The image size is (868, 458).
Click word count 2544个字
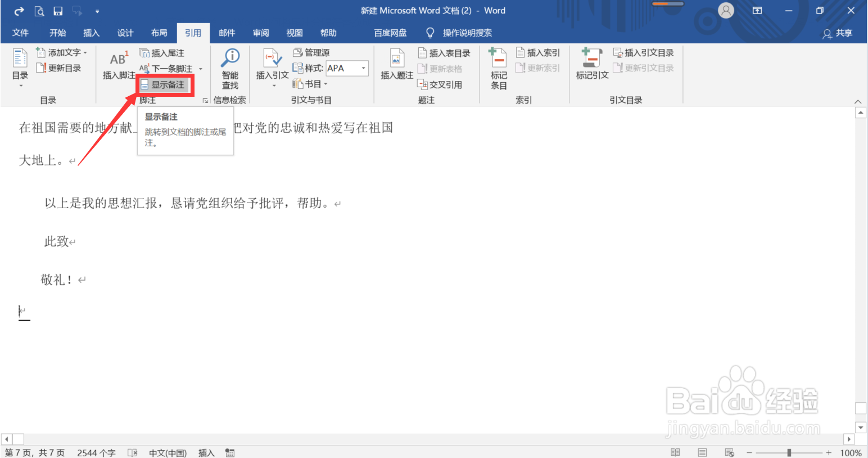point(96,452)
